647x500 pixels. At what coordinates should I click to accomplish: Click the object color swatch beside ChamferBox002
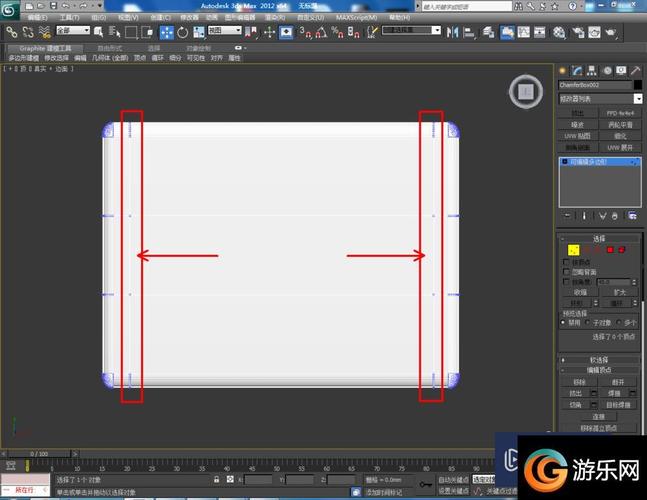[x=637, y=85]
